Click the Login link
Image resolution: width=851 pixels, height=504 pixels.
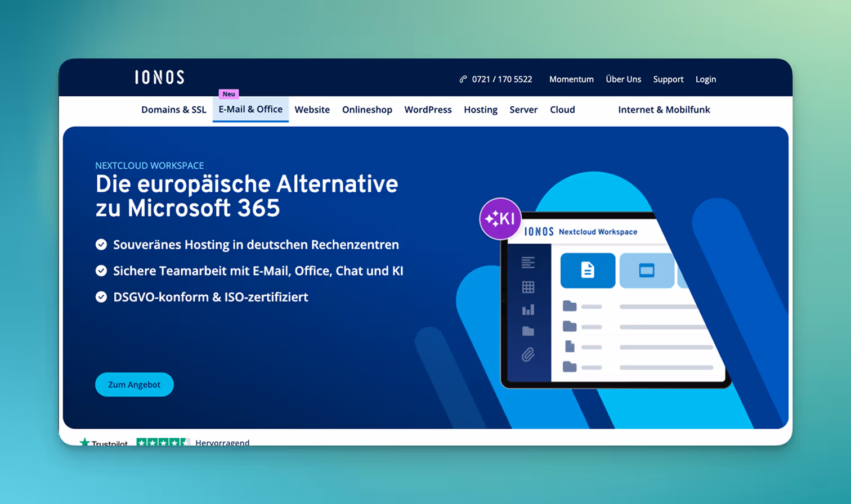(x=706, y=79)
